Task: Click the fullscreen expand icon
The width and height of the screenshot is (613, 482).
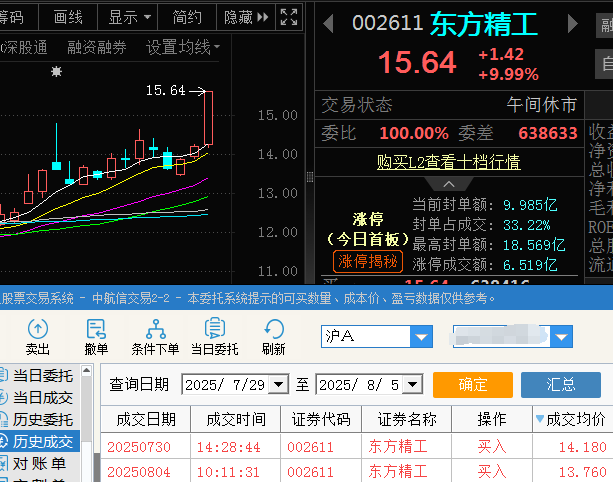Action: coord(289,17)
